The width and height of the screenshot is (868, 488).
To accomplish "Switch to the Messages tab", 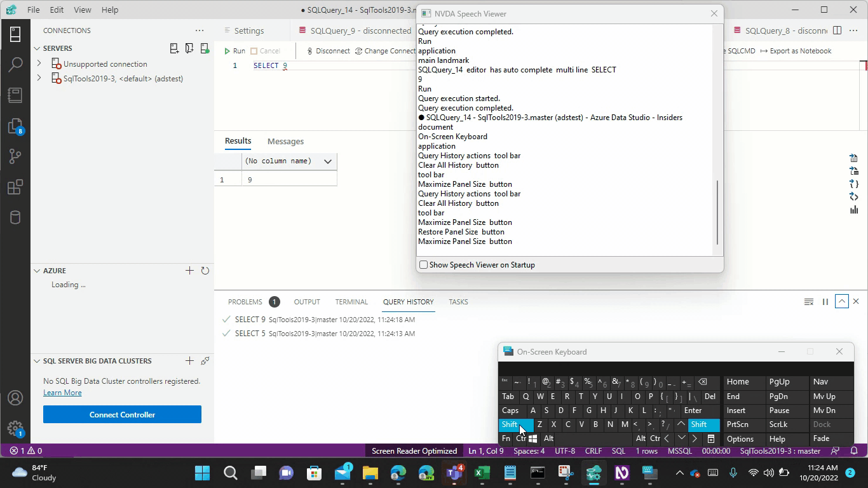I will tap(285, 141).
